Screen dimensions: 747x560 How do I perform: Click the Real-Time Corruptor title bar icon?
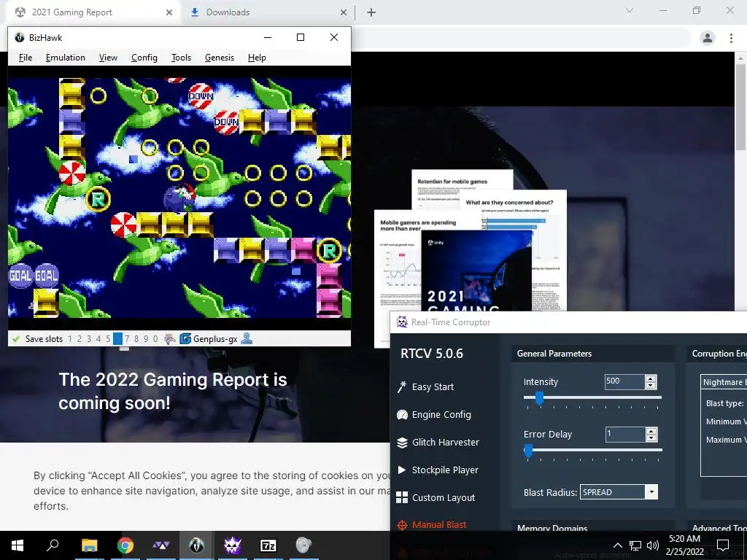click(402, 322)
